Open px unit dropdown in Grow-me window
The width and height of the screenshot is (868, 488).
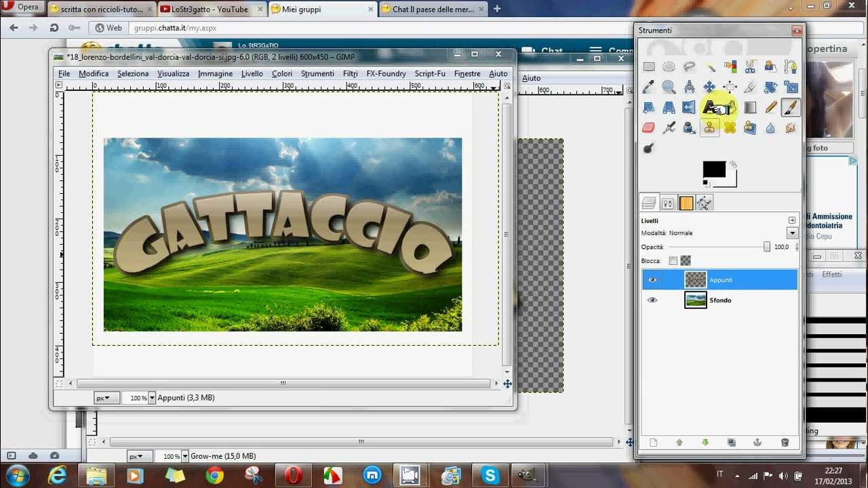pos(139,456)
